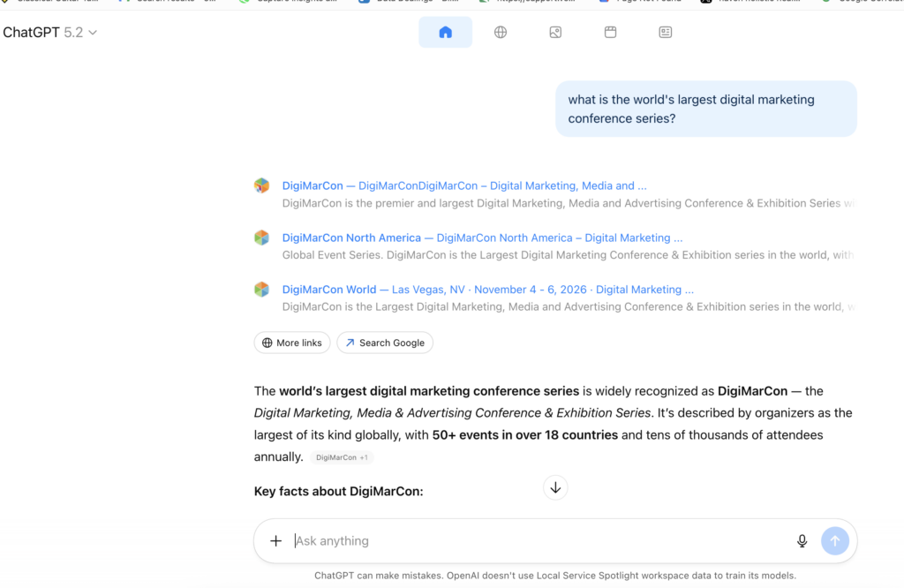Expand More links button

[x=292, y=343]
